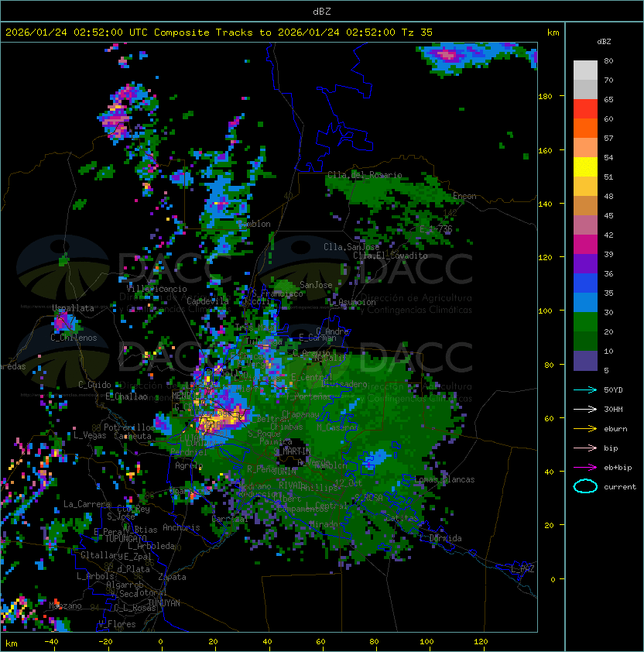644x652 pixels.
Task: Select the bright yellow 51-54 dBZ swatch
Action: pos(585,166)
